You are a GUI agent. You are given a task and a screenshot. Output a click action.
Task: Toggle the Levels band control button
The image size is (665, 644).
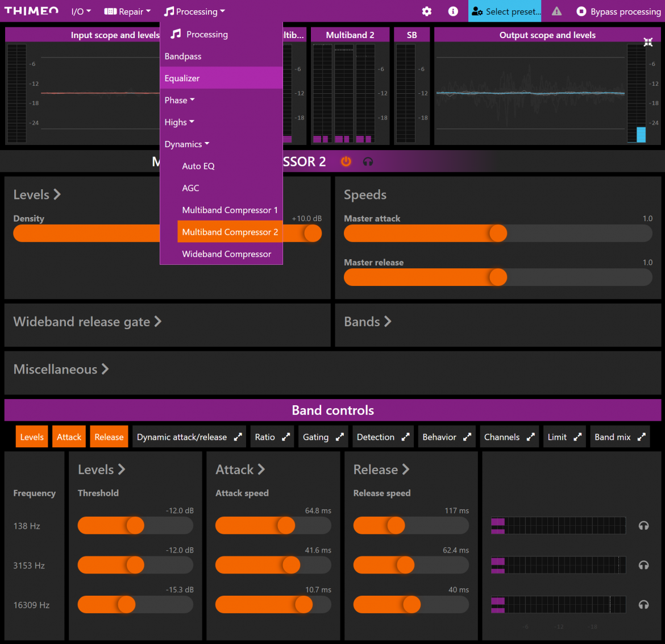click(32, 437)
